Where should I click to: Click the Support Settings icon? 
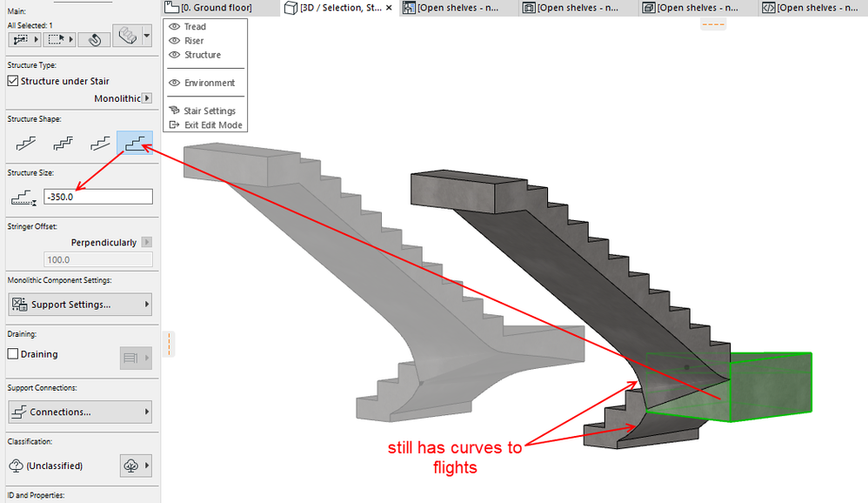pos(19,304)
